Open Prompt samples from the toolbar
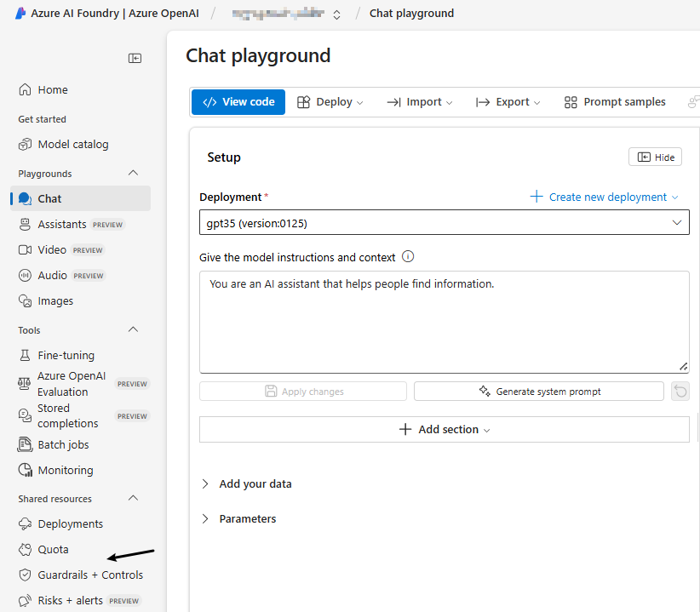 (615, 102)
